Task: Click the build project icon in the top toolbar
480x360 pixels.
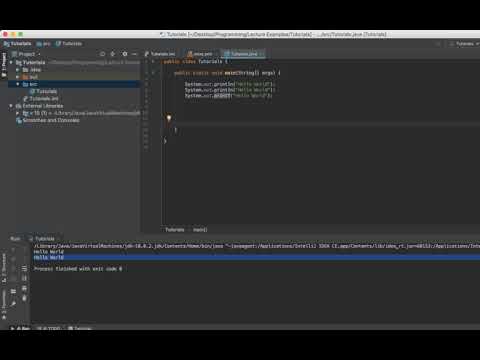Action: tap(438, 44)
